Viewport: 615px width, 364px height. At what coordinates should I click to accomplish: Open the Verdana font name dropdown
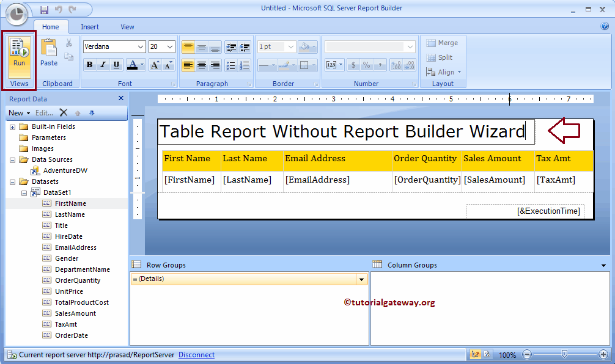[x=141, y=47]
